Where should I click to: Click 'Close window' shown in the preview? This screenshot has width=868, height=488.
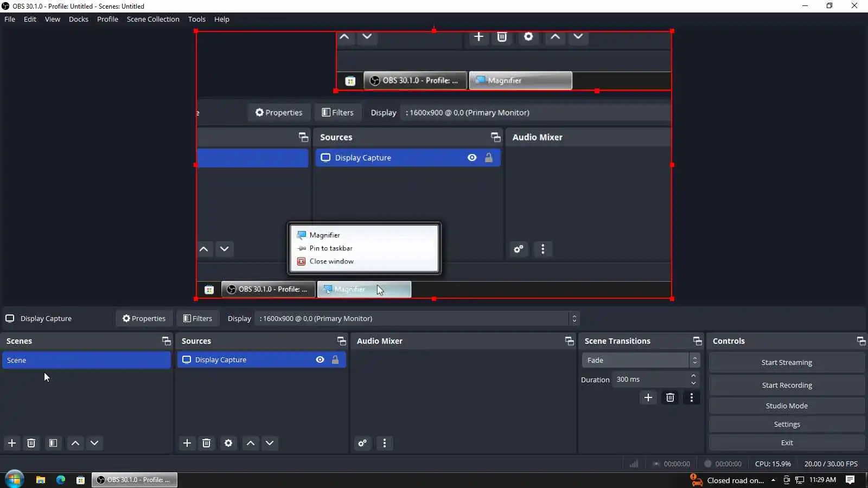(331, 261)
